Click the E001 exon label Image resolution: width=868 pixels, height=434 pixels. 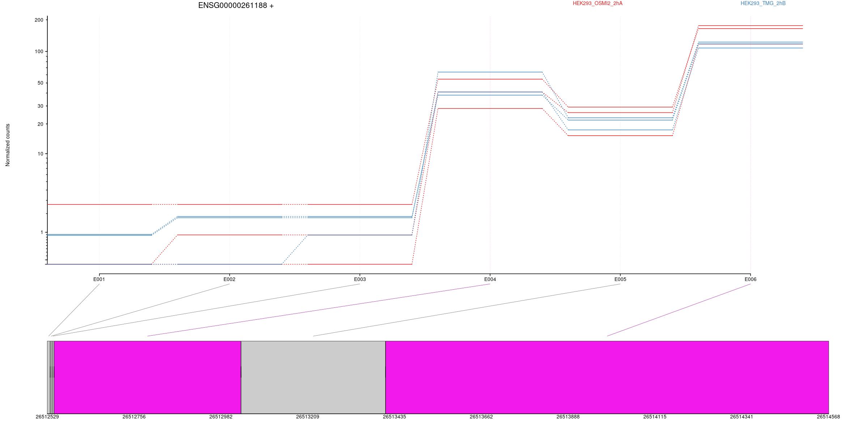click(x=99, y=279)
